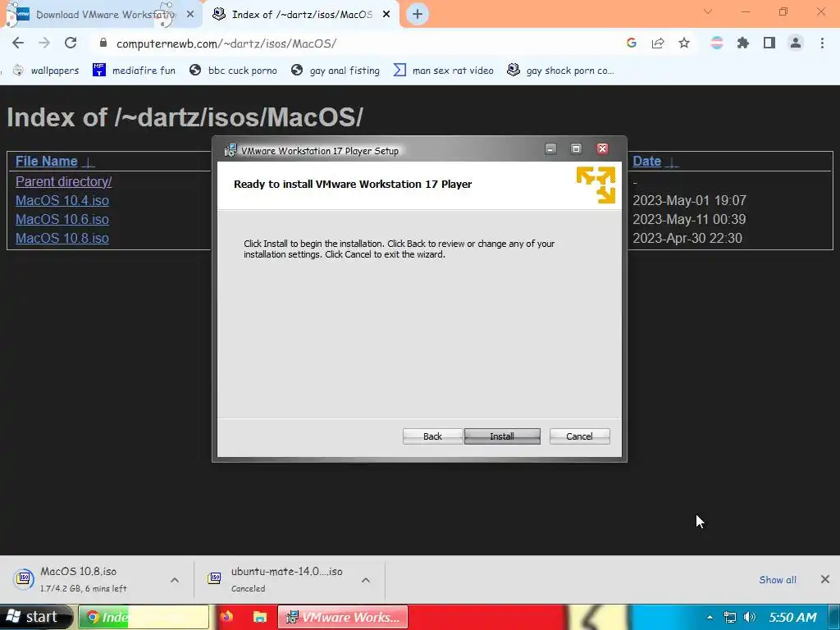Click the 2023-May-11 00:39 date
Image resolution: width=840 pixels, height=630 pixels.
tap(689, 219)
